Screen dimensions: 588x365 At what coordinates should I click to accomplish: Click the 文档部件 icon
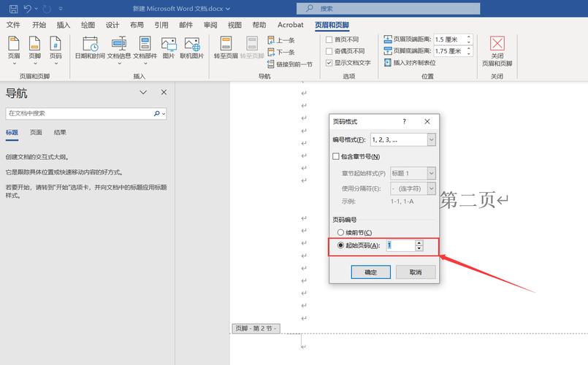point(145,44)
